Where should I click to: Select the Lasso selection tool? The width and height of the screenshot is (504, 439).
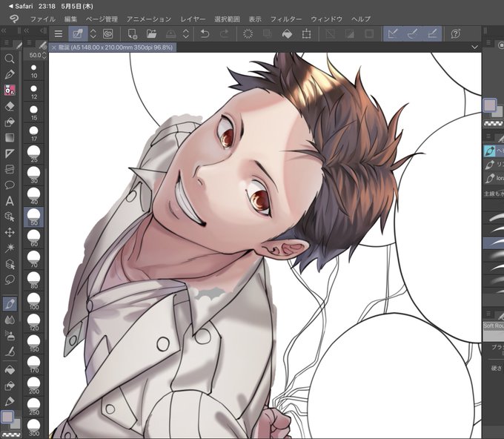coord(10,280)
